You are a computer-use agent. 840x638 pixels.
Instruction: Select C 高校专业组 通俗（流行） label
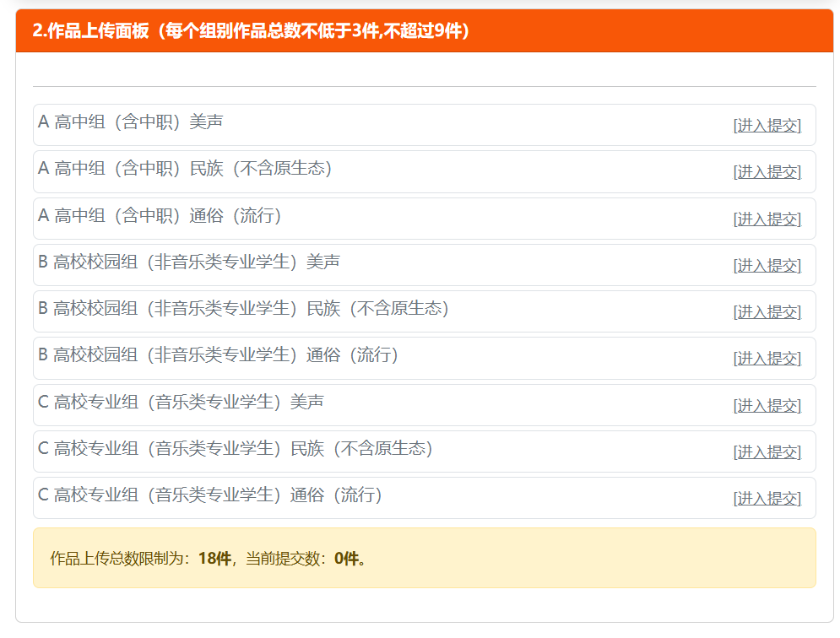coord(210,495)
